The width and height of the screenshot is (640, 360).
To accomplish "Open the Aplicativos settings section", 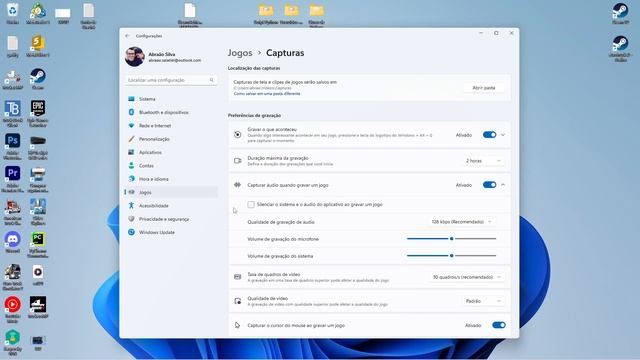I will (x=171, y=152).
